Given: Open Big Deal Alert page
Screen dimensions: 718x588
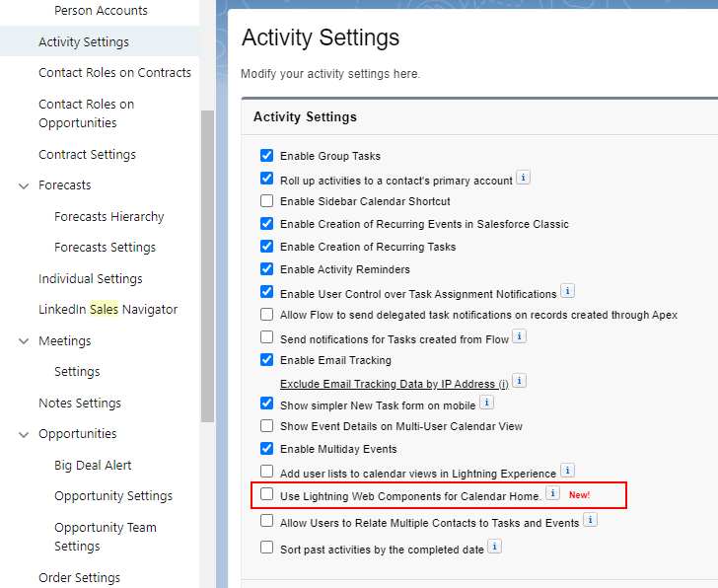Looking at the screenshot, I should [93, 466].
